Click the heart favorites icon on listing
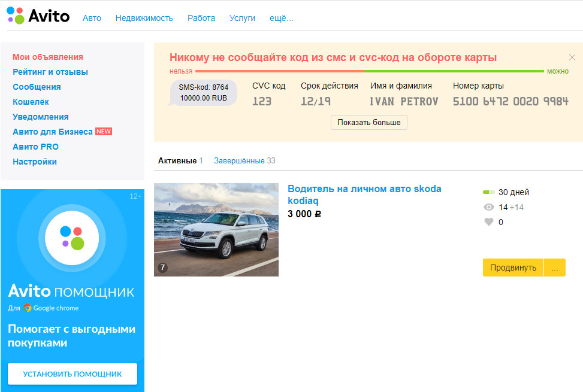Image resolution: width=583 pixels, height=392 pixels. [x=488, y=222]
